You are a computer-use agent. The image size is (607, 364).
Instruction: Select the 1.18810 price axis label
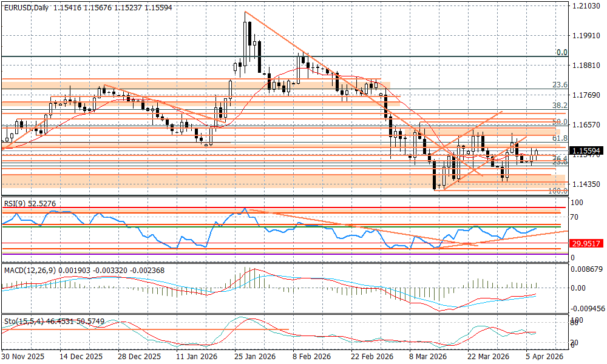586,66
